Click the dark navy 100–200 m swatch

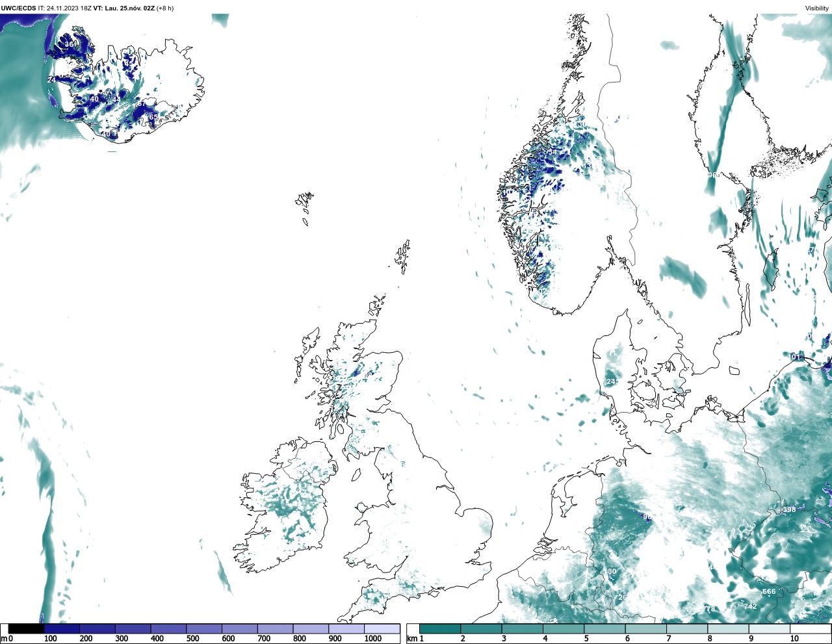point(62,629)
